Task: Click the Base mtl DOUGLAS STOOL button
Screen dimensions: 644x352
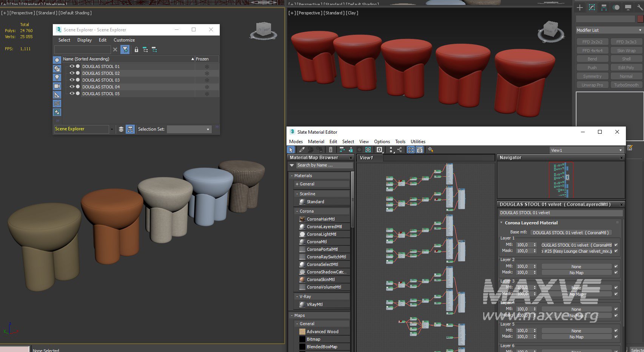Action: click(571, 233)
